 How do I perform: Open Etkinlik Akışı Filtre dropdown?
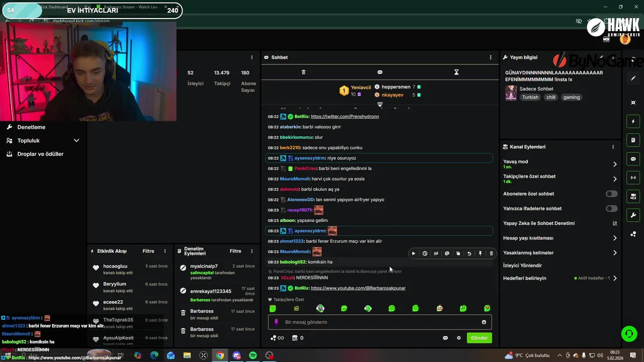[x=148, y=251]
